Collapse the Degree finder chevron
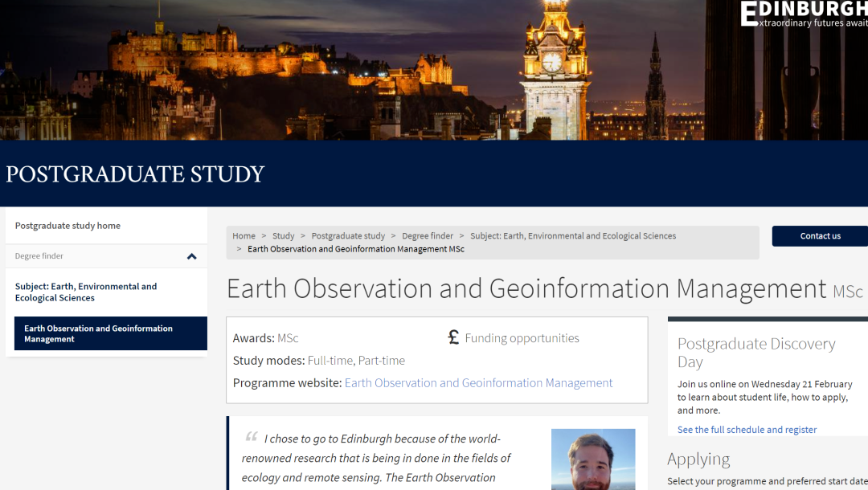The height and width of the screenshot is (490, 868). 191,256
